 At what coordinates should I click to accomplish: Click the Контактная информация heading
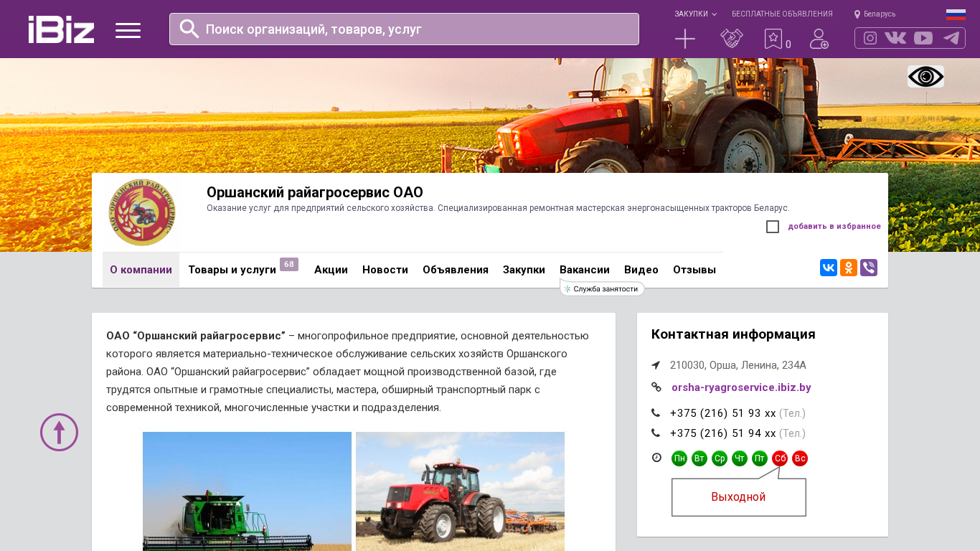(x=733, y=334)
